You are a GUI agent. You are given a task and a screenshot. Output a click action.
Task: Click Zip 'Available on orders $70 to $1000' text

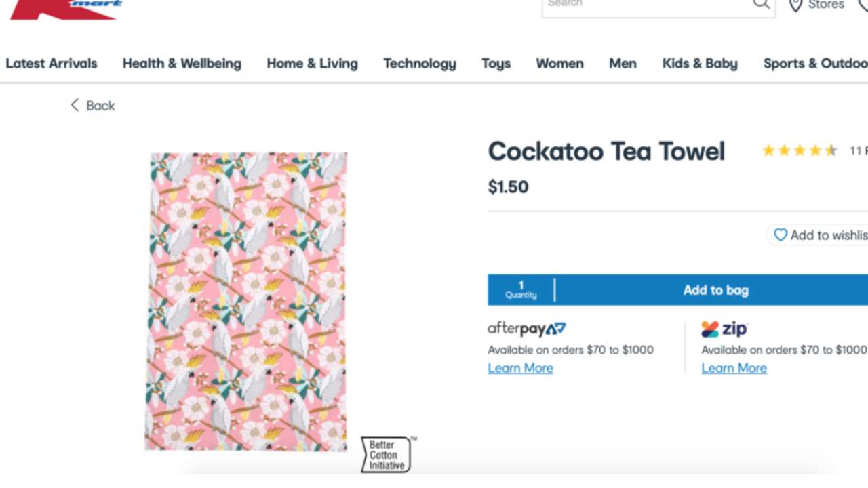784,350
